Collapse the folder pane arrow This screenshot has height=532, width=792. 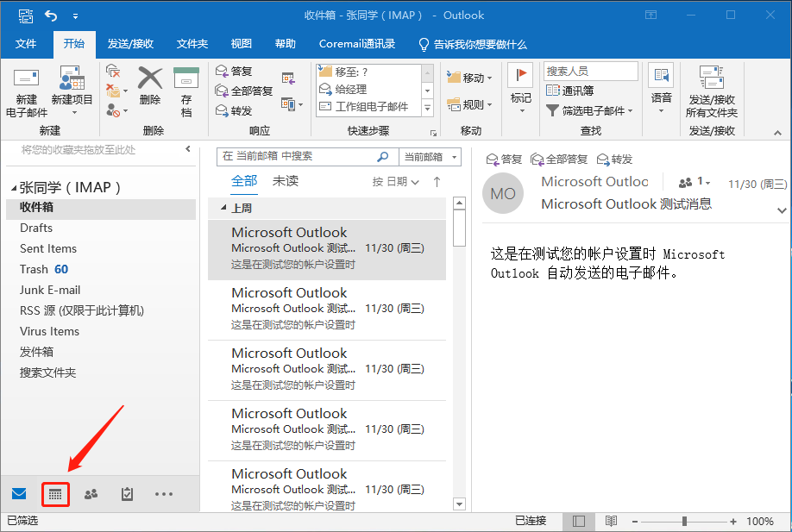click(188, 149)
